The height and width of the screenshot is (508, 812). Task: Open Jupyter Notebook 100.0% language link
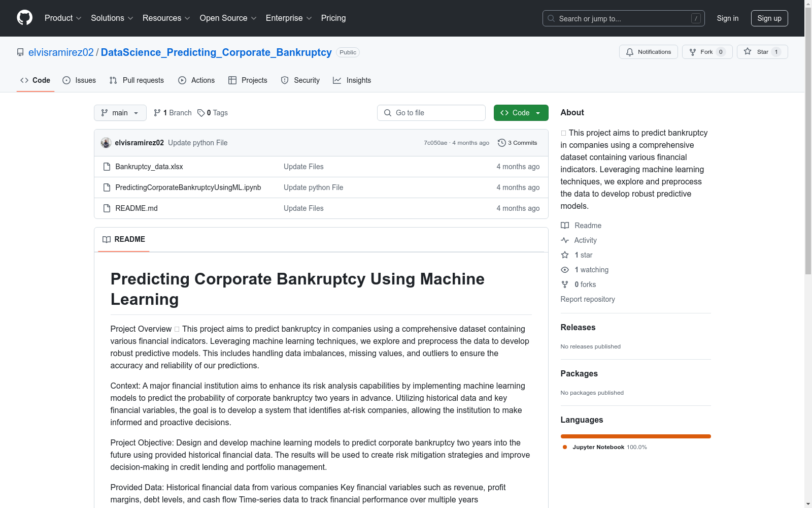[605, 447]
